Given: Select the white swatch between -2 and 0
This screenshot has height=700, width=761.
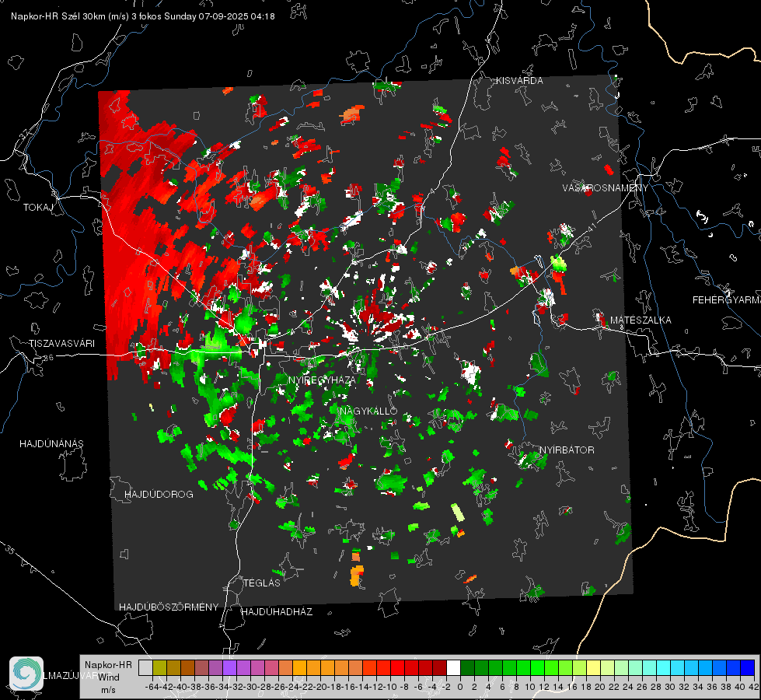Looking at the screenshot, I should coord(453,667).
